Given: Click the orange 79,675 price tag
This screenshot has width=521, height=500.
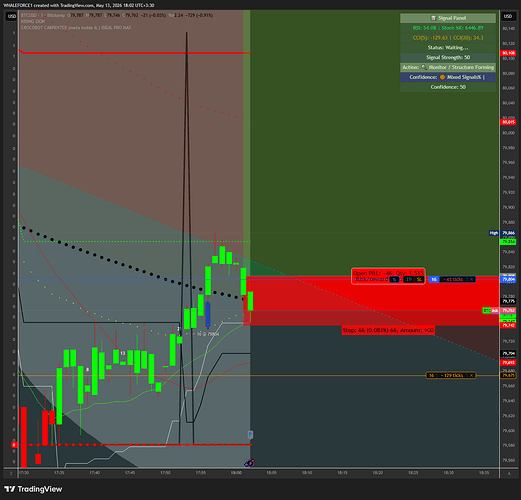Looking at the screenshot, I should 508,375.
